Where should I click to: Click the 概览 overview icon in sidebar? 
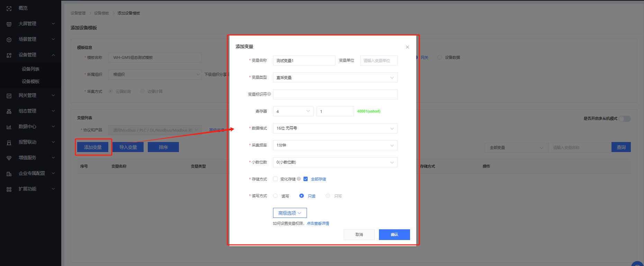pos(9,8)
